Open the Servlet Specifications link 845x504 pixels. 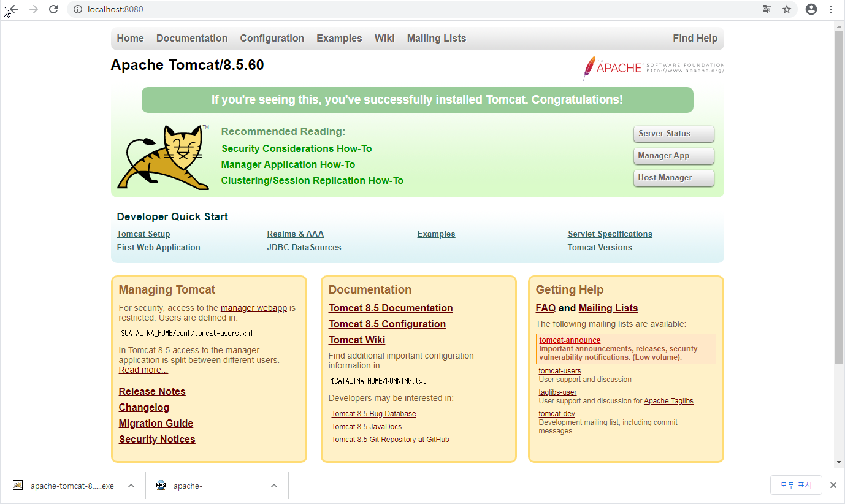click(x=610, y=234)
